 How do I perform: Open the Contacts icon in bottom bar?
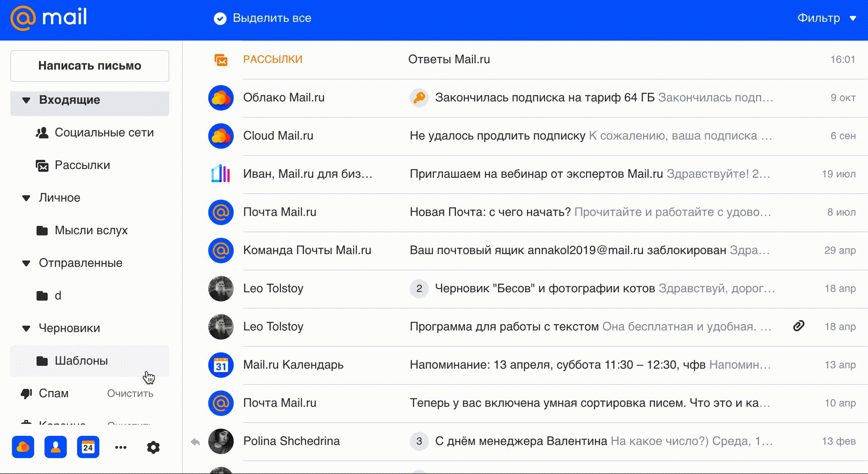pos(56,447)
